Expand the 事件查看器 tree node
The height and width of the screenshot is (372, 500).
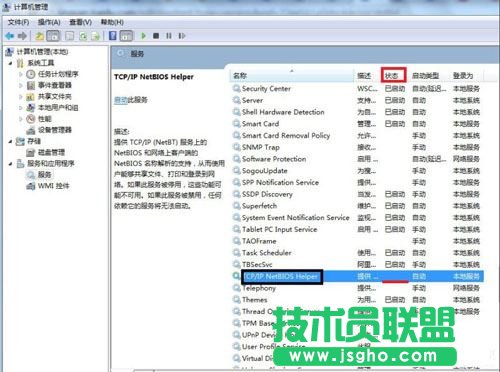click(21, 85)
